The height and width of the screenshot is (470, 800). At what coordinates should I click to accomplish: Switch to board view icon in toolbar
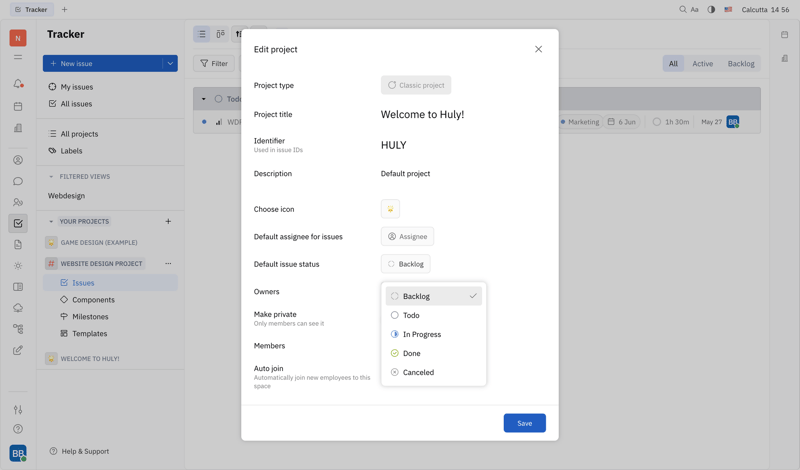220,34
